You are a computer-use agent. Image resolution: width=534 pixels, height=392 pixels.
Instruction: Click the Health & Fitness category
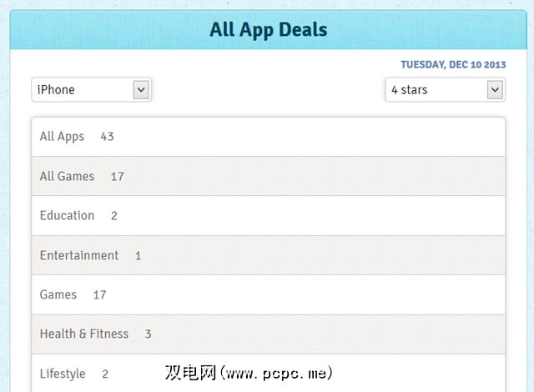[84, 334]
